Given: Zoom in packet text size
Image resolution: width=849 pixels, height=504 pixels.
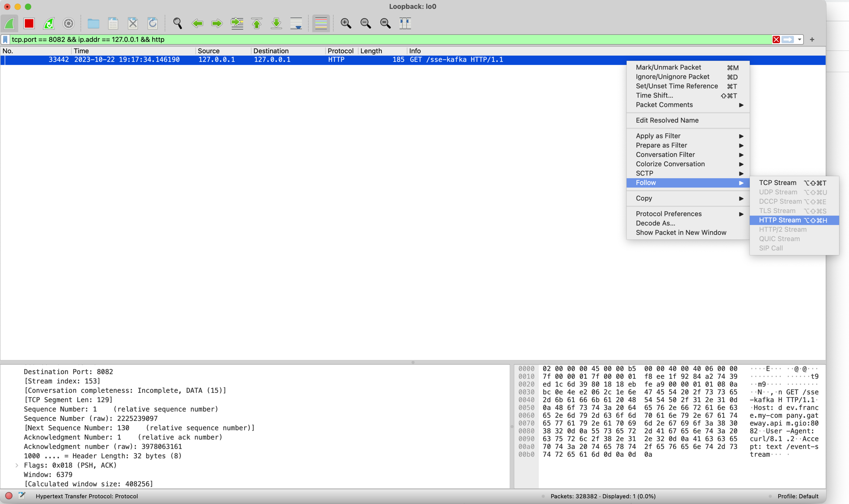Looking at the screenshot, I should tap(346, 23).
